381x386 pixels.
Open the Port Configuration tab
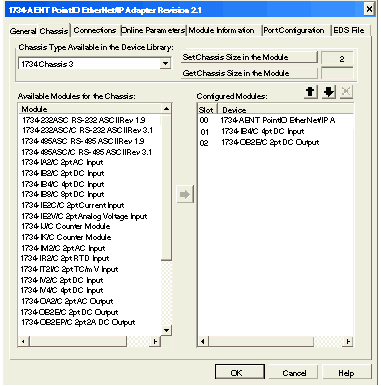click(x=294, y=30)
